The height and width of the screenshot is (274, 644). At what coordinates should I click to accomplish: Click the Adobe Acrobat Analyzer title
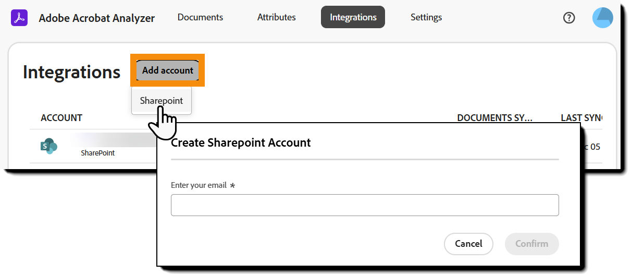point(97,18)
